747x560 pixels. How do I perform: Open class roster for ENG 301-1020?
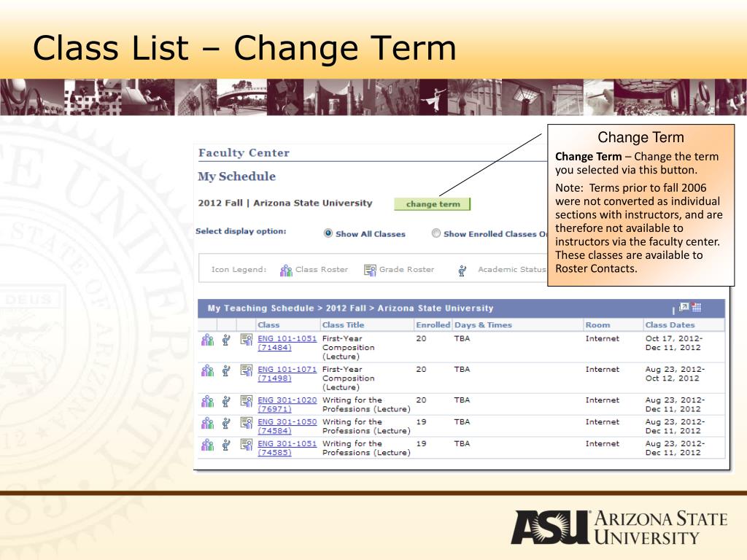point(207,402)
